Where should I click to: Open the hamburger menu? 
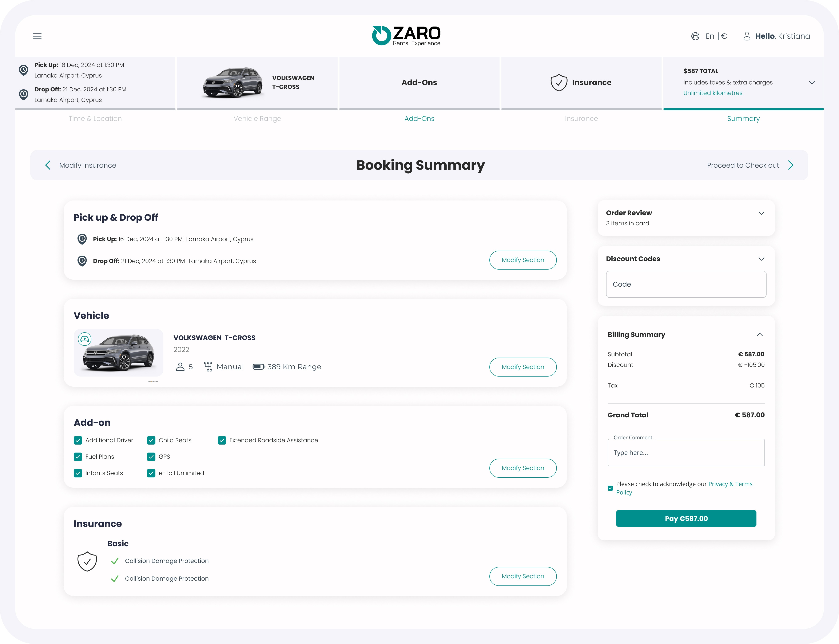coord(37,36)
